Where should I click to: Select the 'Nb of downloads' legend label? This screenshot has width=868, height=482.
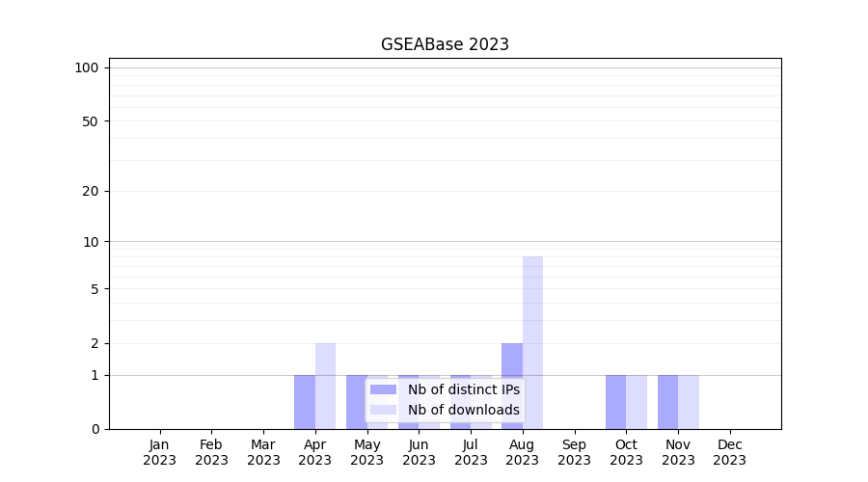463,410
